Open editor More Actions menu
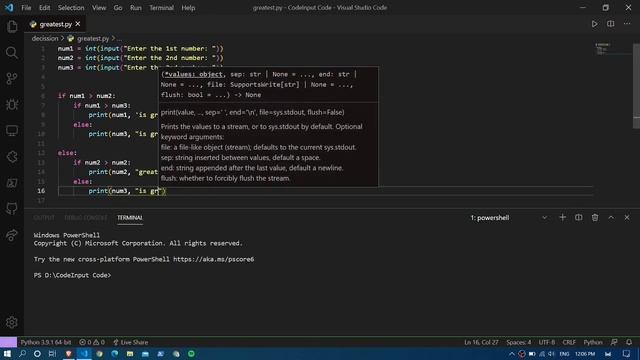The image size is (640, 360). (627, 24)
